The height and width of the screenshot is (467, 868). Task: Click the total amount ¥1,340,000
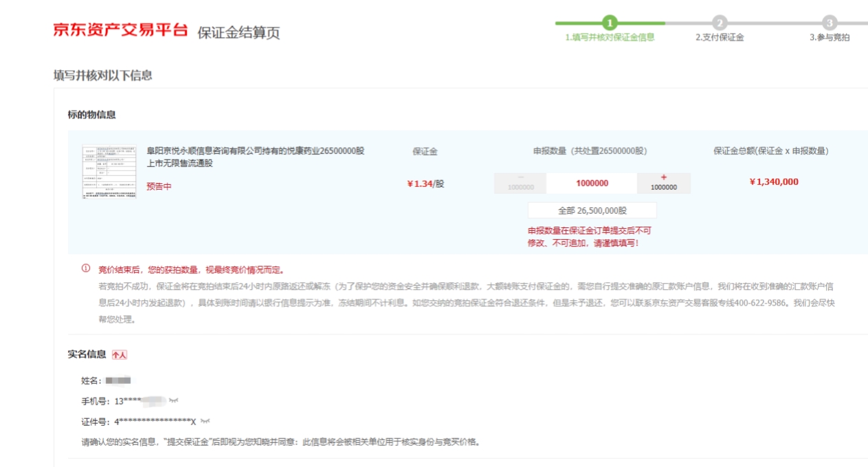click(x=774, y=182)
